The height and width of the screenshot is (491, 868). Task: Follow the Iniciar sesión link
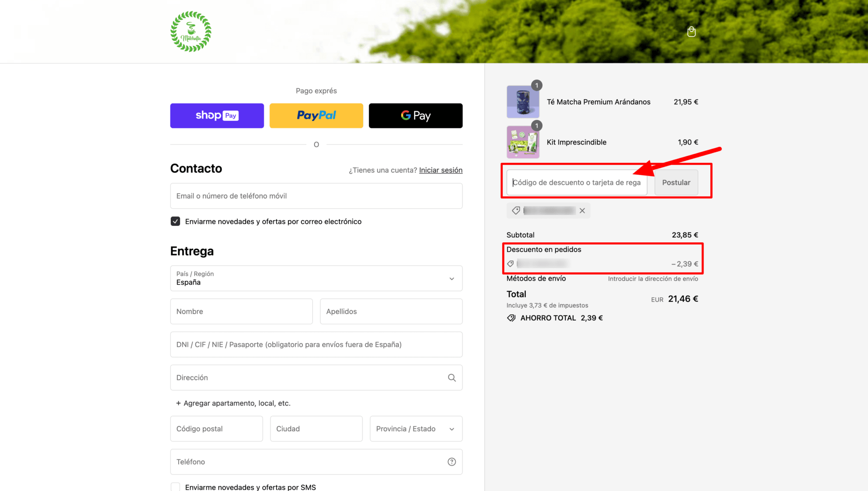tap(441, 170)
